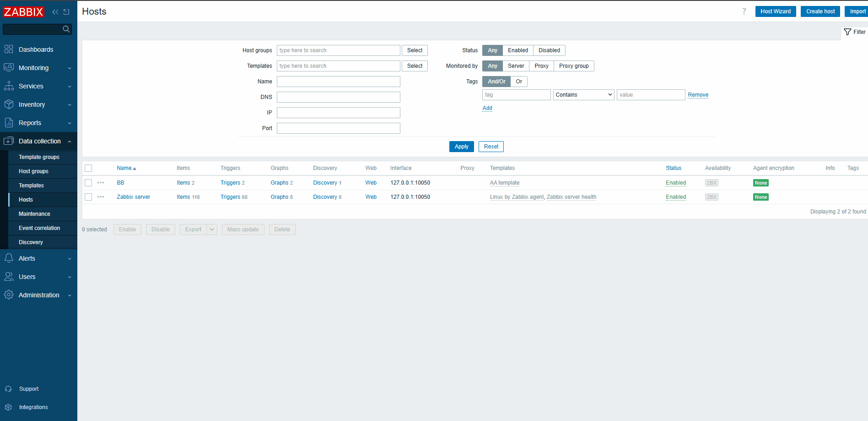This screenshot has width=868, height=421.
Task: Open the Export dropdown arrow
Action: pyautogui.click(x=212, y=230)
